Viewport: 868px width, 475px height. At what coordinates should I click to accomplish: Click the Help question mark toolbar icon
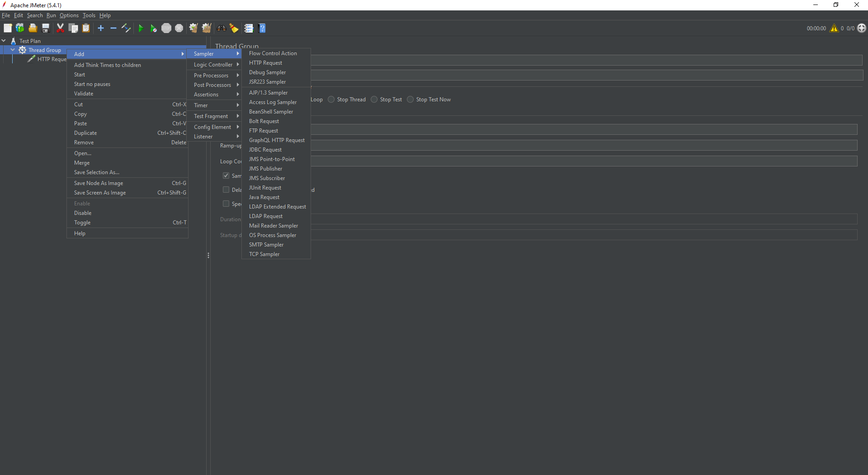262,28
